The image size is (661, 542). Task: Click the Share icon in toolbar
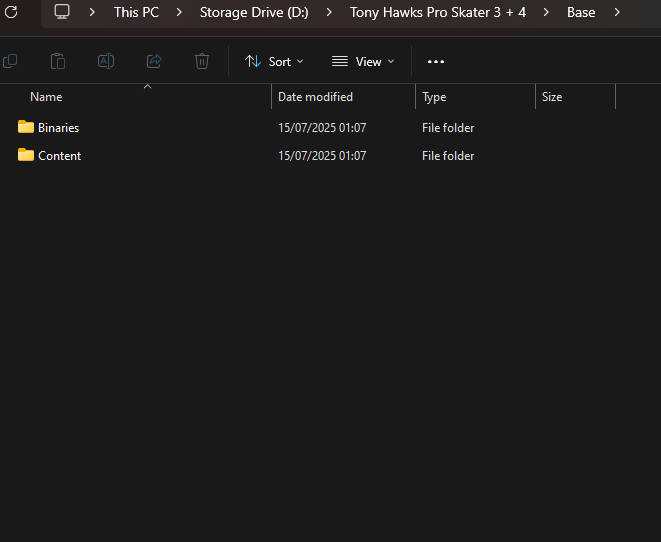point(154,61)
